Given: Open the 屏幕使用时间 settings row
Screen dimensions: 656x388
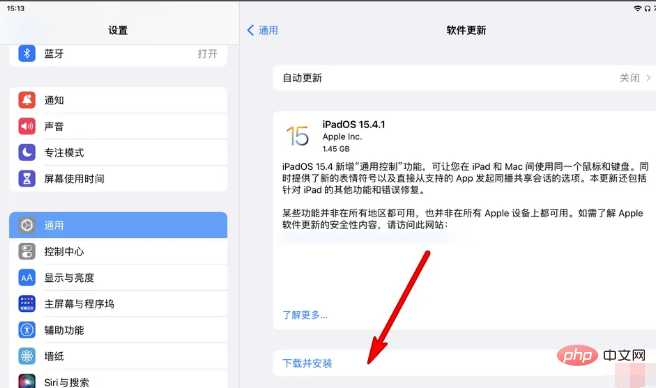Looking at the screenshot, I should click(x=118, y=179).
